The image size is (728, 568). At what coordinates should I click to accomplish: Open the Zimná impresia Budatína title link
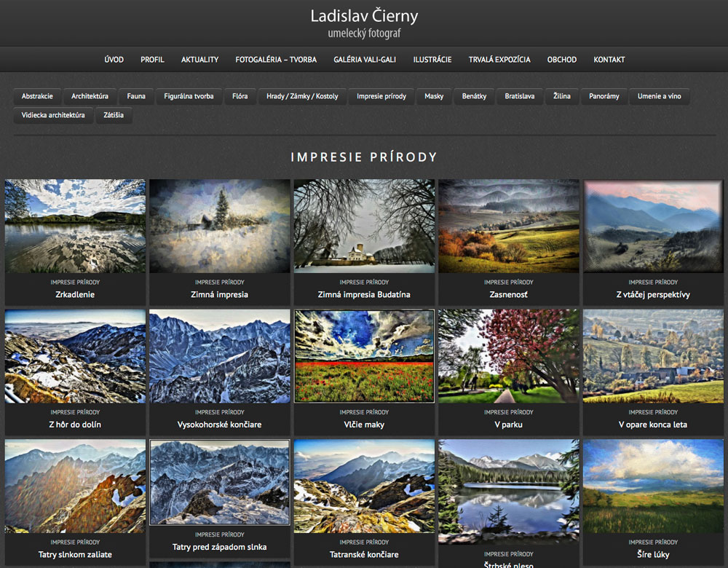365,294
